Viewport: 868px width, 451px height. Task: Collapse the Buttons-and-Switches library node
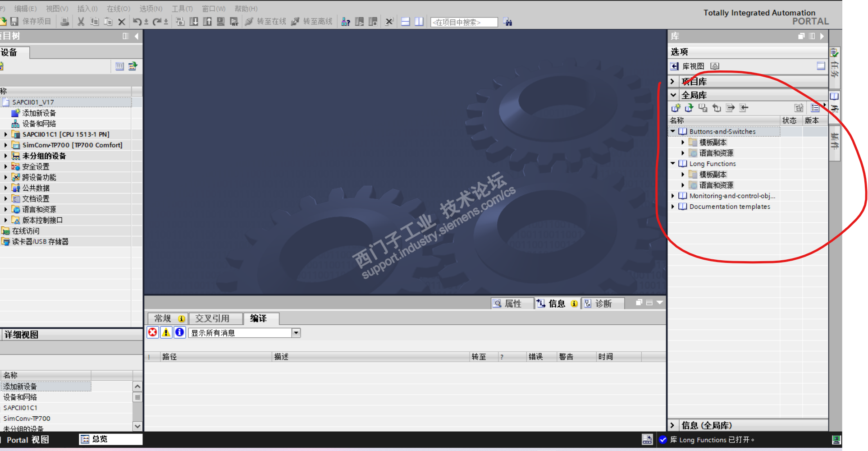(x=673, y=131)
